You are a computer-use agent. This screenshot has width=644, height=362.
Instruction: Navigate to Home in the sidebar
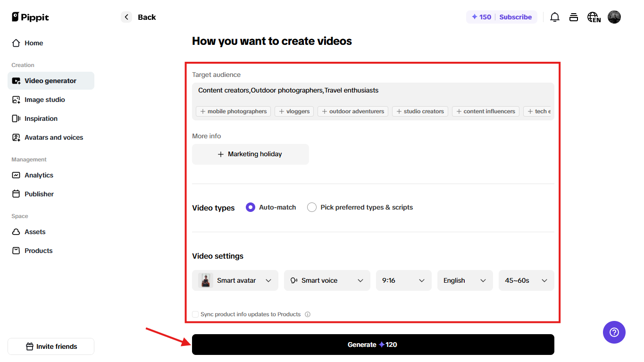(x=33, y=43)
